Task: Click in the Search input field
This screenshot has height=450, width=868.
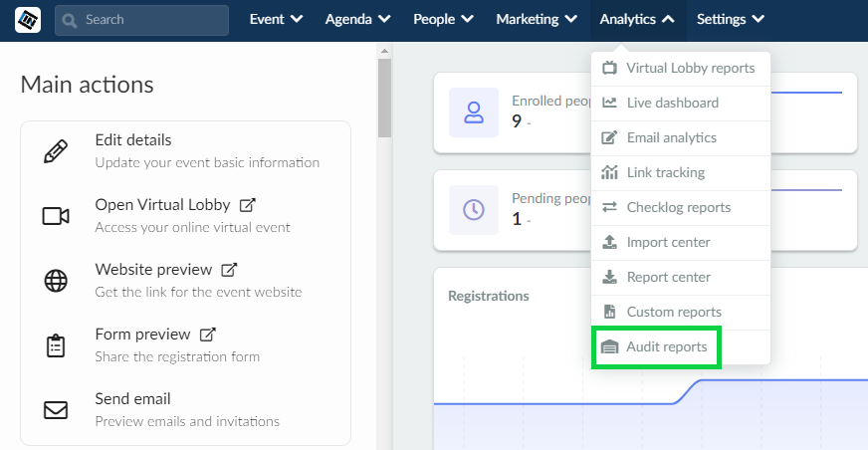Action: click(141, 21)
